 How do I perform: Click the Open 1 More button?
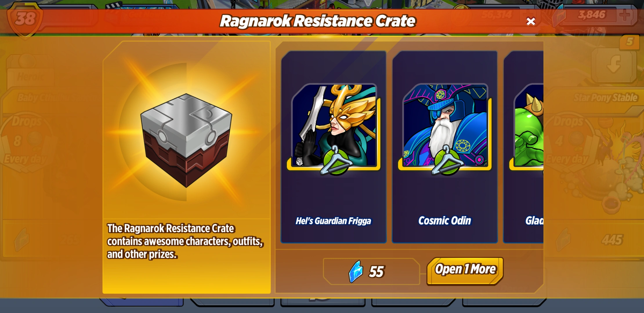click(465, 271)
